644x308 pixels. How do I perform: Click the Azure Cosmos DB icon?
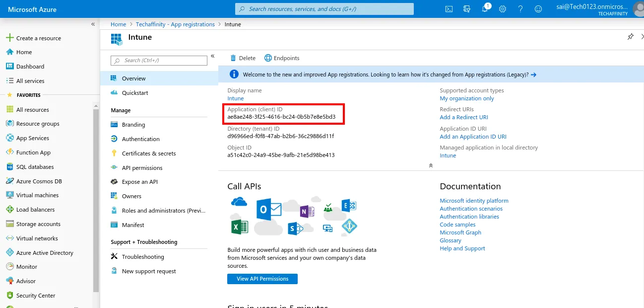click(9, 181)
